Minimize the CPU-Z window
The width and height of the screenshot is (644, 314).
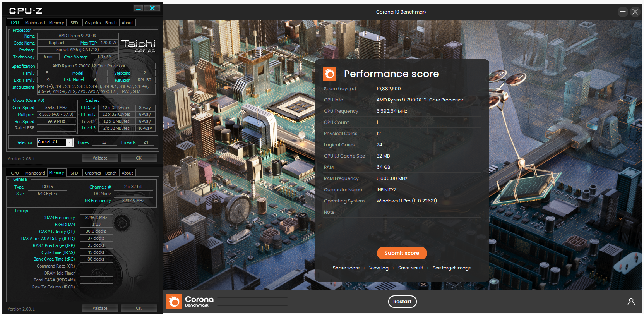pyautogui.click(x=138, y=8)
